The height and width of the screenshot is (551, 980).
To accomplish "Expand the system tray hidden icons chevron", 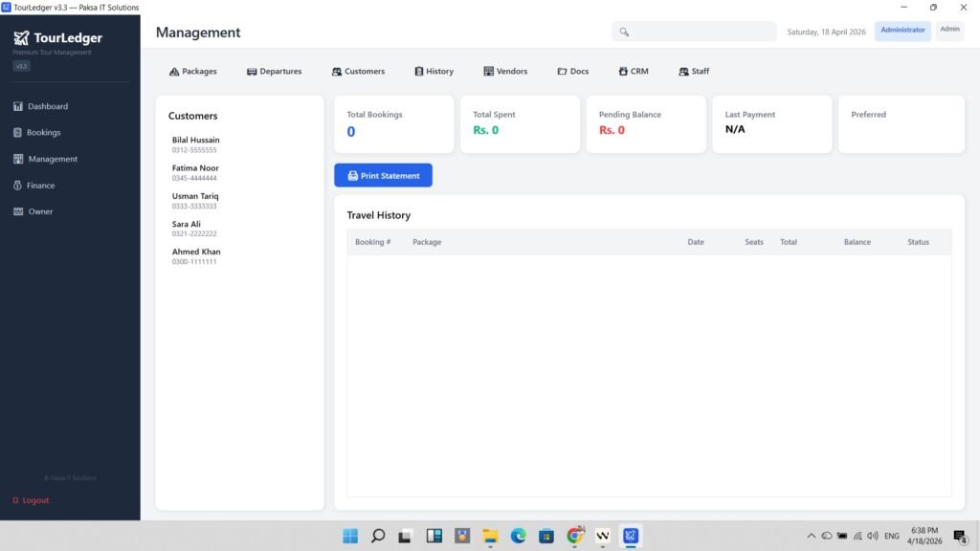I will click(x=812, y=536).
